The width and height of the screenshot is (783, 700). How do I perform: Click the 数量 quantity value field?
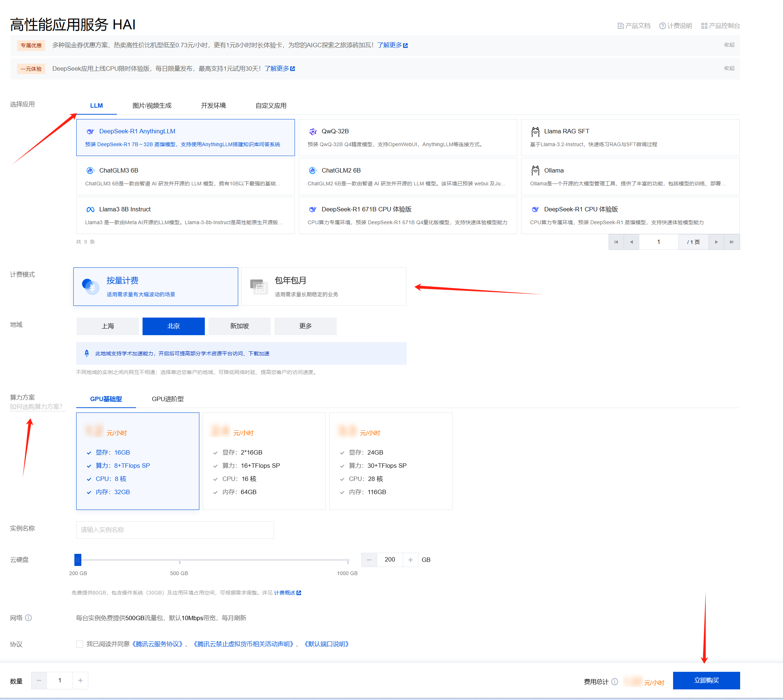click(x=60, y=680)
